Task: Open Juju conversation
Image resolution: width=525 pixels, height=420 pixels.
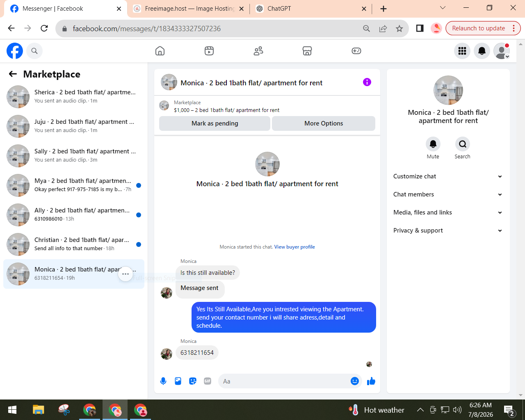Action: click(74, 126)
